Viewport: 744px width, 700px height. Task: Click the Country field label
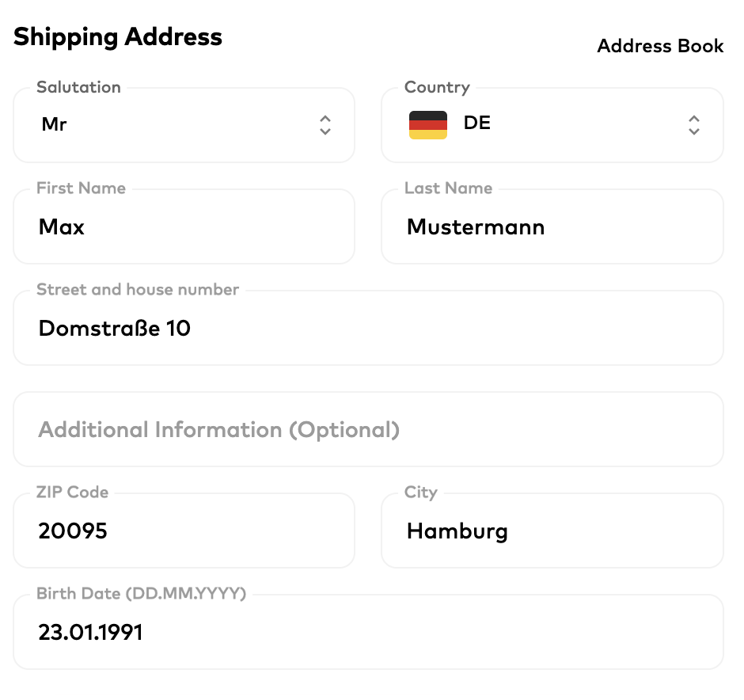tap(437, 87)
